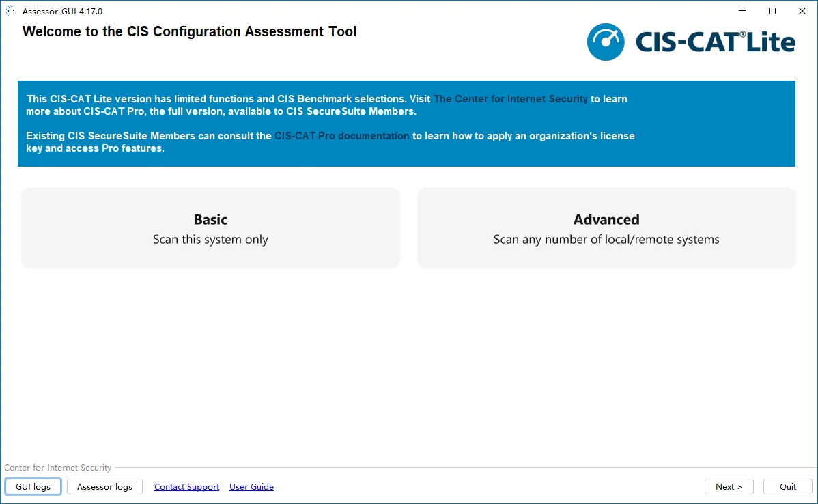Choose the Basic scan option card
The width and height of the screenshot is (818, 504).
(210, 228)
